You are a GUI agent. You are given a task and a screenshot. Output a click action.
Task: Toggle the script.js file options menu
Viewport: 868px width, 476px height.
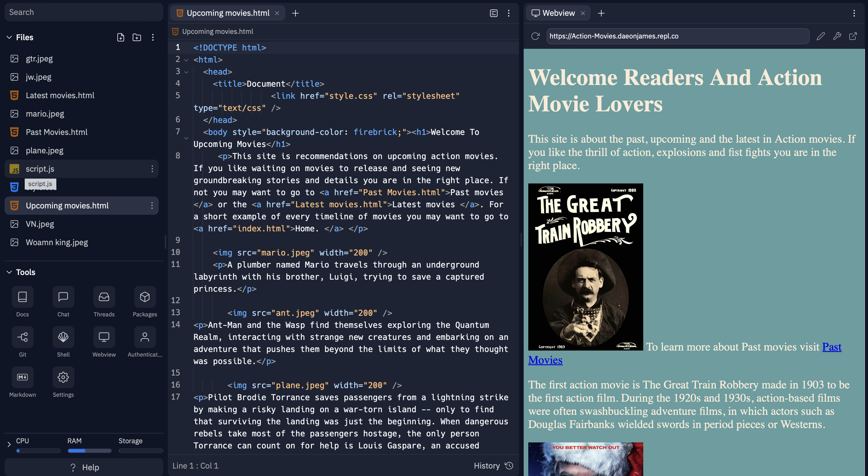(x=151, y=169)
